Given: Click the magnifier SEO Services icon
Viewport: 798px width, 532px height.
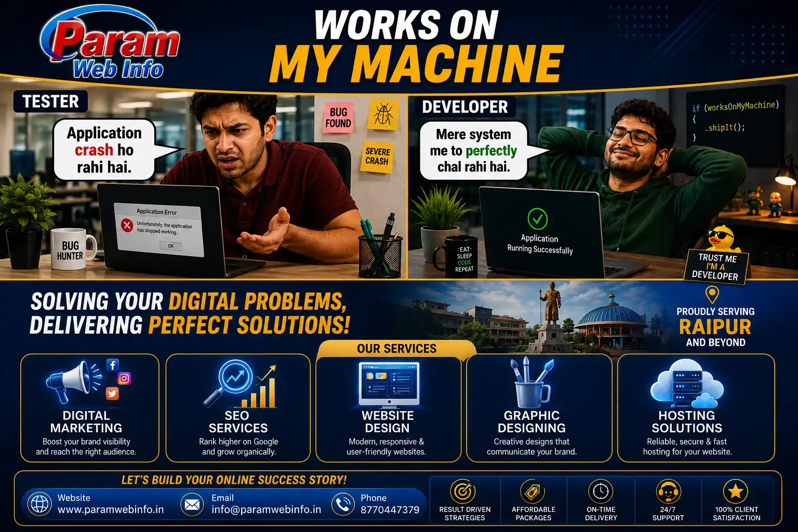Looking at the screenshot, I should point(240,383).
